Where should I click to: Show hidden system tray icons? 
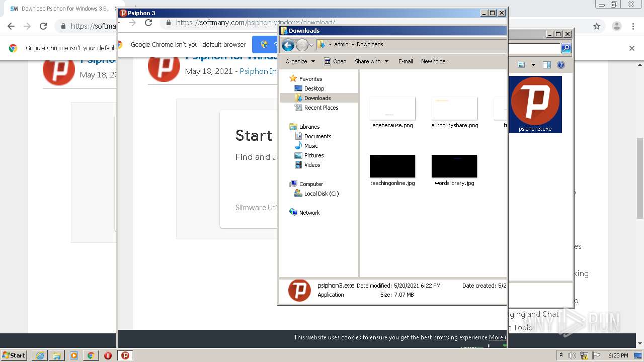(561, 355)
